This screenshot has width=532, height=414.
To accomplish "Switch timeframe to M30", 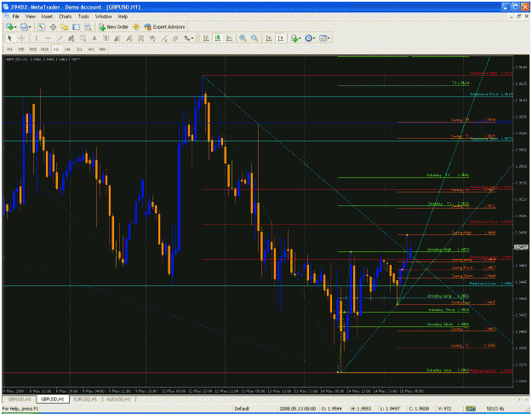I will (44, 49).
